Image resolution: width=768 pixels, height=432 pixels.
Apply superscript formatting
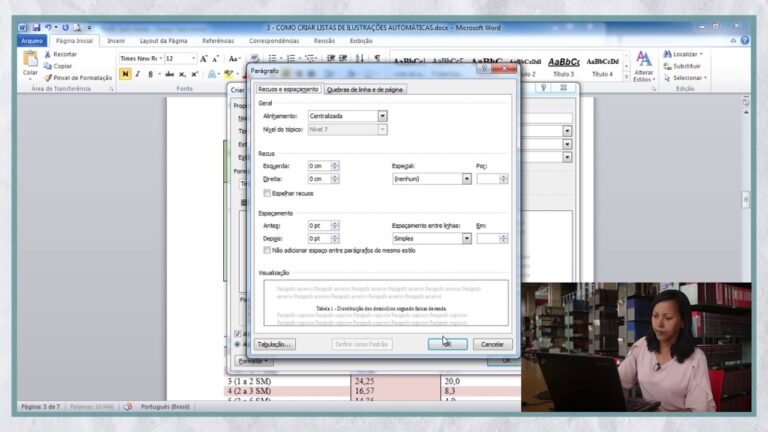point(194,74)
